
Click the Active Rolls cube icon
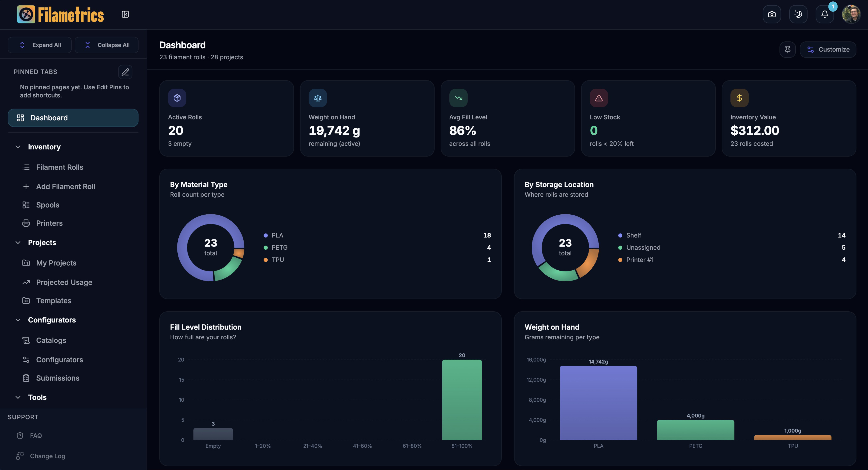[x=177, y=98]
